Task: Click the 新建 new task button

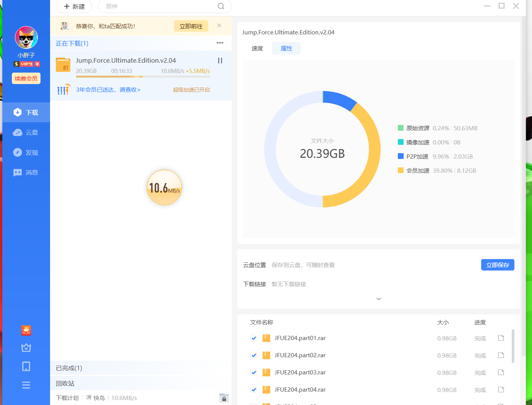Action: 74,6
